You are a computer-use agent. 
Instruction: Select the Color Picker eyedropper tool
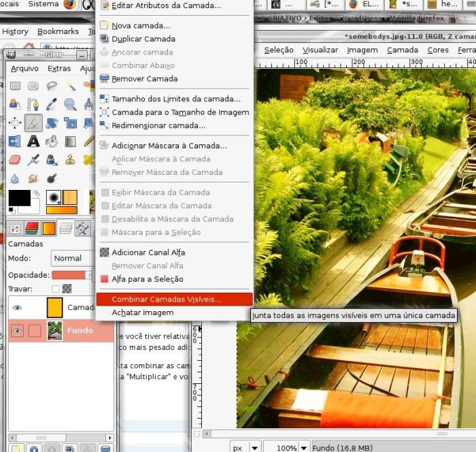tap(52, 104)
